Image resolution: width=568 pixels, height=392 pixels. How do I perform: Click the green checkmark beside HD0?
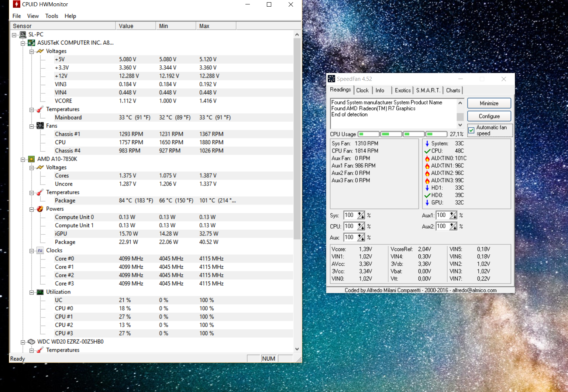pos(427,195)
